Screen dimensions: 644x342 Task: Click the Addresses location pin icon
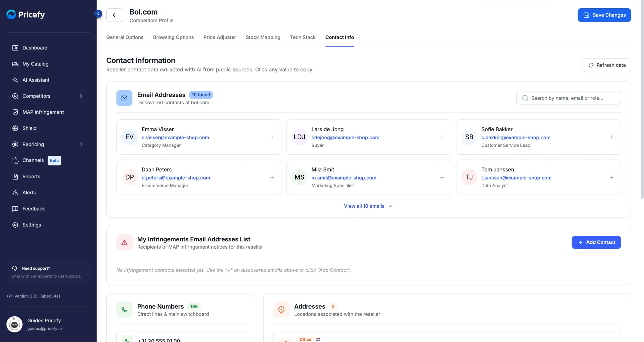point(281,310)
